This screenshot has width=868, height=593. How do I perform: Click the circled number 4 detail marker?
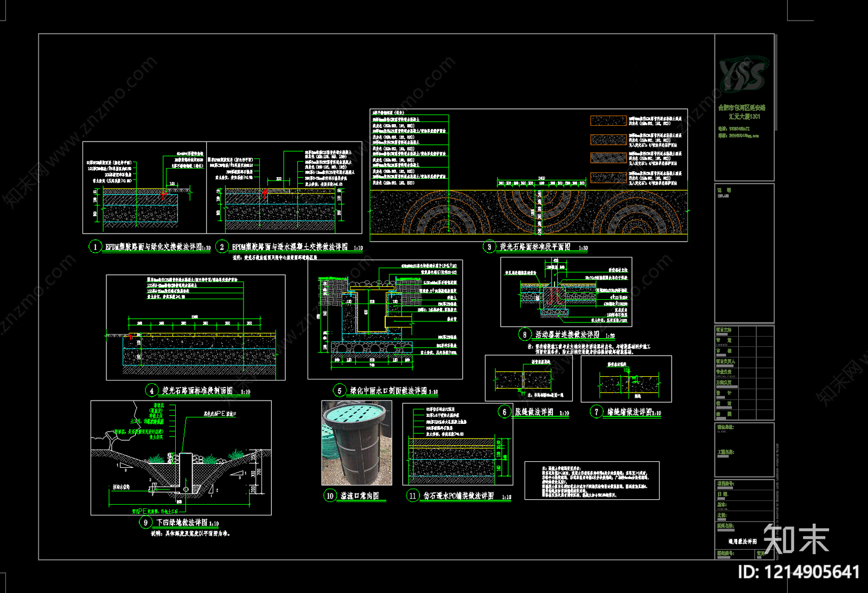click(x=151, y=390)
